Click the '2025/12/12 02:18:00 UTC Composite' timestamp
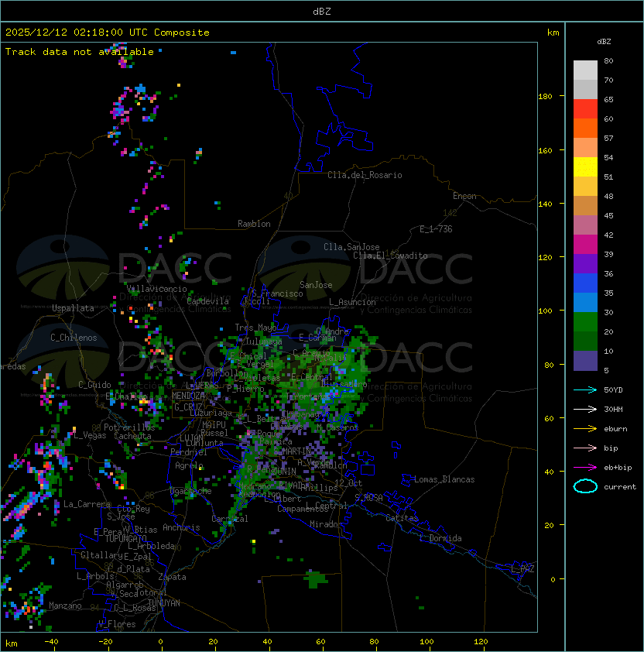The width and height of the screenshot is (644, 652). pos(108,33)
